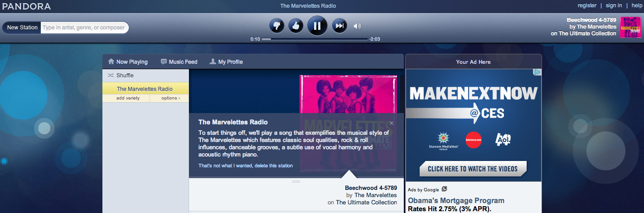Click the thumbs down button

276,26
